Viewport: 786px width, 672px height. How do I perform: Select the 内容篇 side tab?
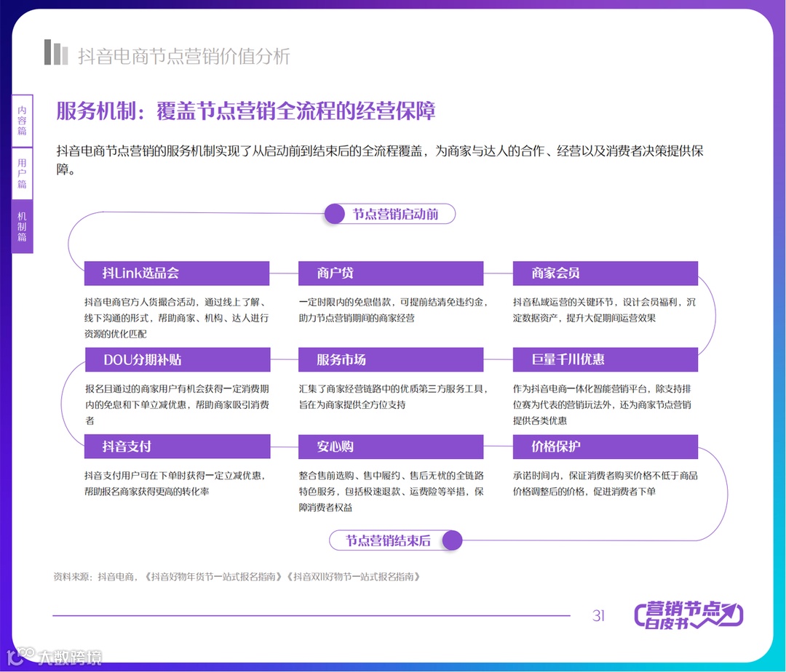coord(22,121)
